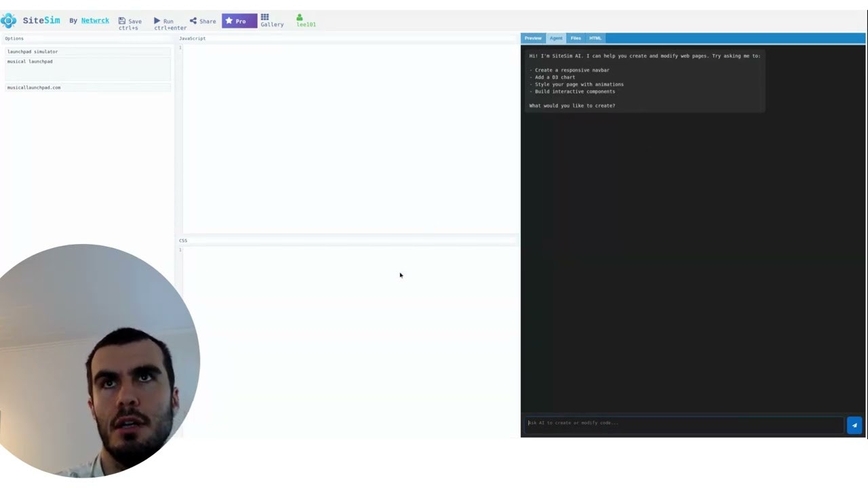Click the Run icon
Viewport: 868px width, 488px height.
[157, 21]
